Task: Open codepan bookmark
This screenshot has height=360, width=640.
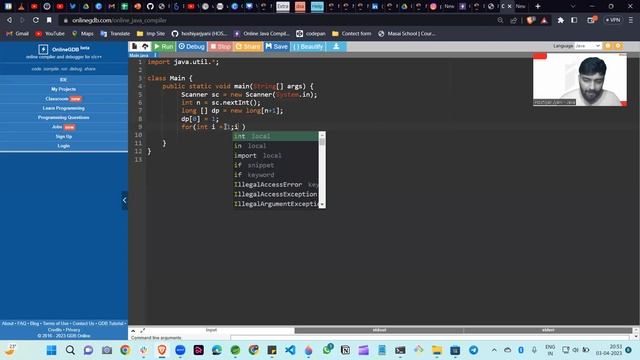Action: tap(311, 33)
